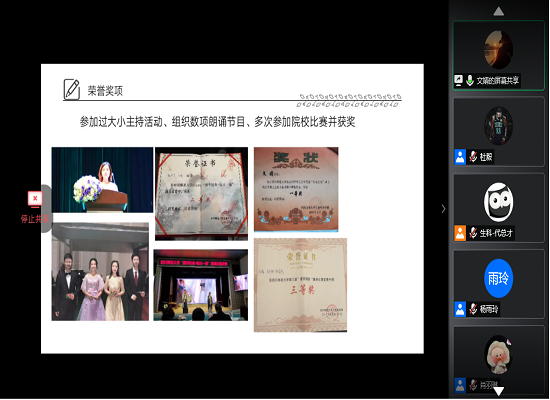Toggle the muted mic icon next to 杜毅
Image resolution: width=550 pixels, height=400 pixels.
click(x=473, y=156)
